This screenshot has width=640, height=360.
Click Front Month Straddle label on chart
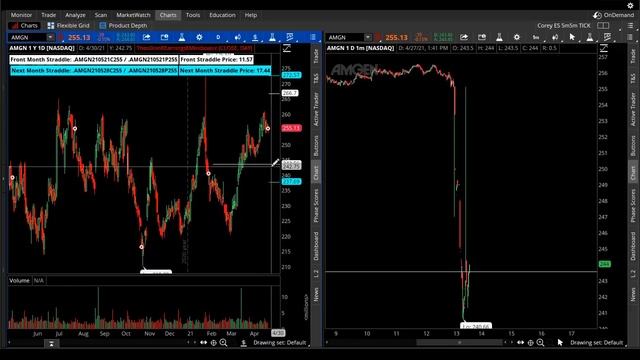click(94, 60)
